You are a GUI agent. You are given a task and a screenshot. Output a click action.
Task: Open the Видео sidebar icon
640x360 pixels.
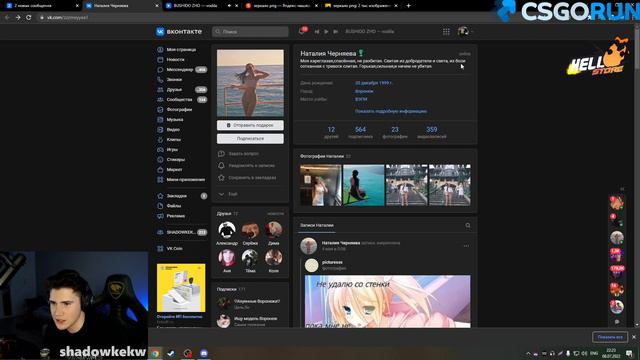[160, 129]
